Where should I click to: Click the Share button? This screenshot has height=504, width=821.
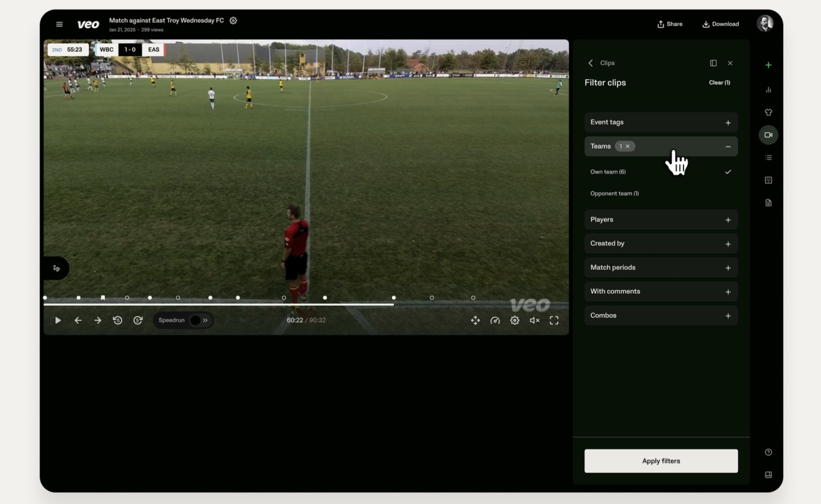670,24
